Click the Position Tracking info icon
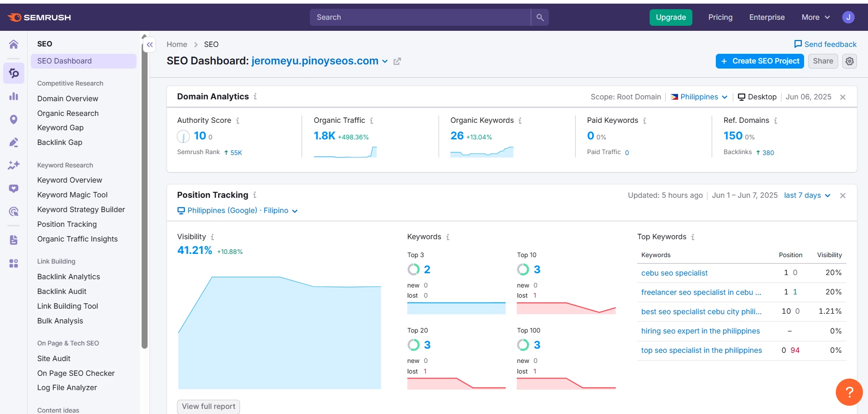This screenshot has height=414, width=868. pyautogui.click(x=255, y=195)
